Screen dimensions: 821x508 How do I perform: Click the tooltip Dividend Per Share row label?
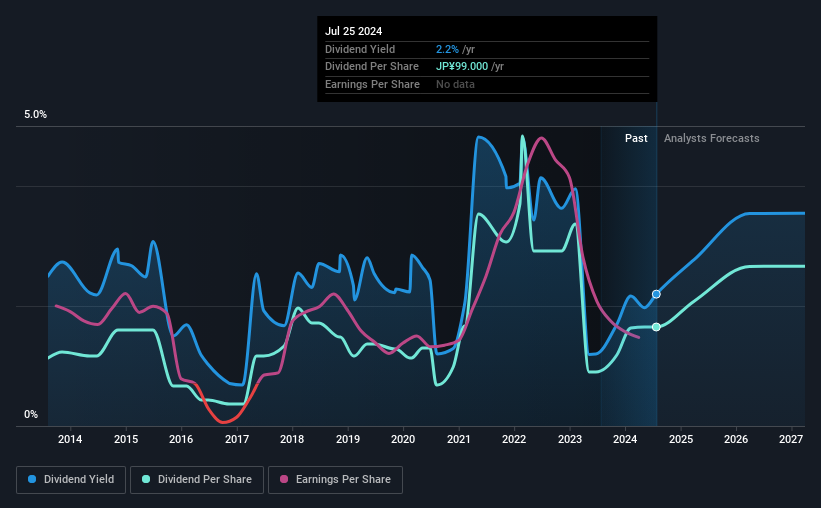coord(372,67)
